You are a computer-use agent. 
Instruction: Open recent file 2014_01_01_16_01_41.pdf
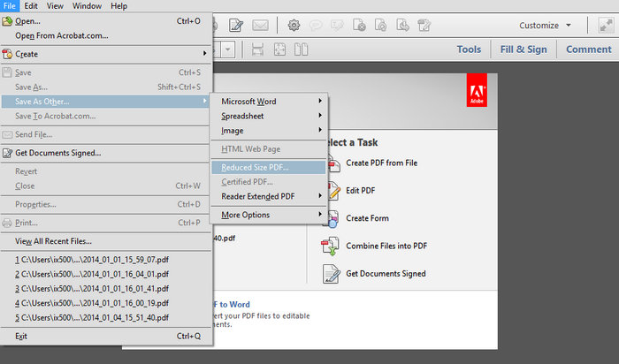[x=106, y=289]
